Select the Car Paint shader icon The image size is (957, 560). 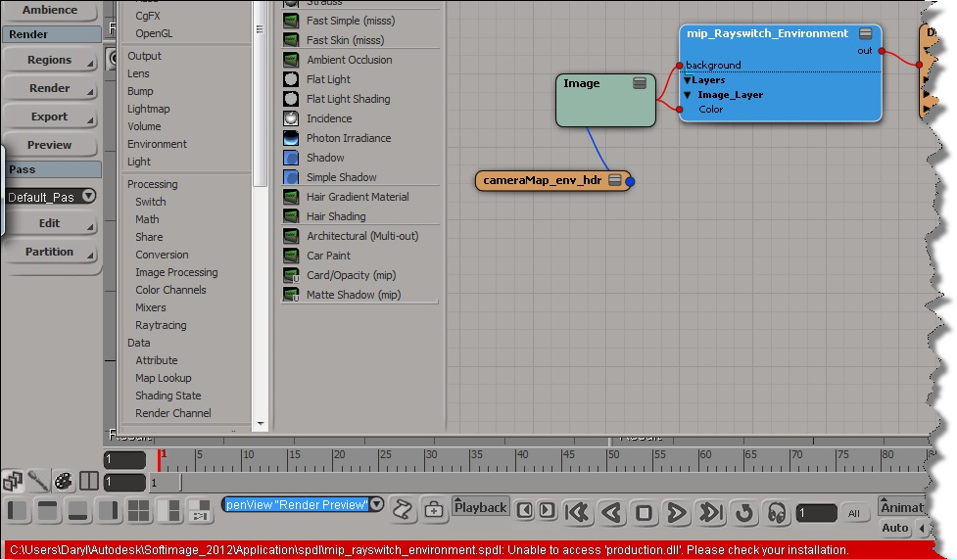point(291,256)
